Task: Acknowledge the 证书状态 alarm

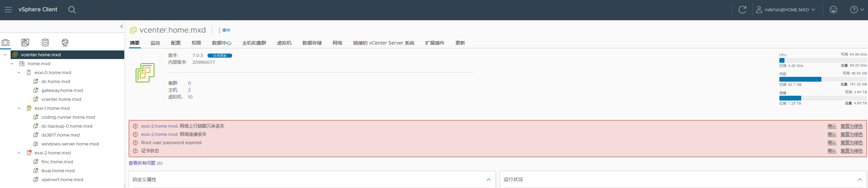Action: (x=832, y=151)
